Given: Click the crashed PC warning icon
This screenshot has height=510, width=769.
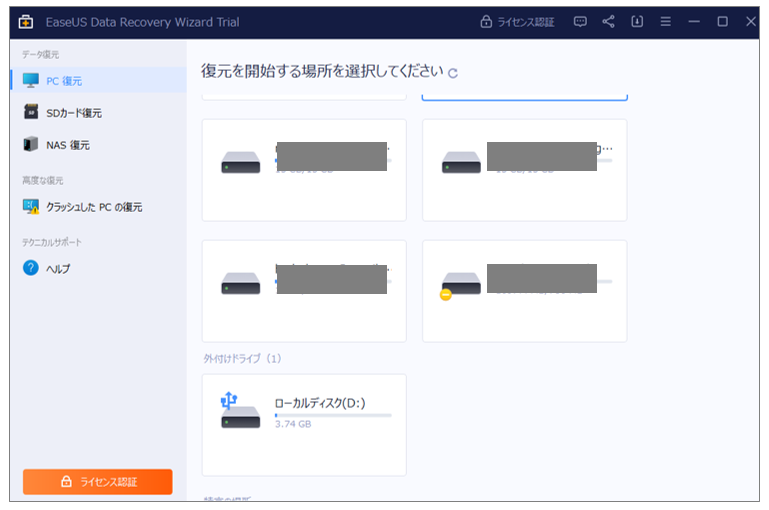Looking at the screenshot, I should coord(31,206).
